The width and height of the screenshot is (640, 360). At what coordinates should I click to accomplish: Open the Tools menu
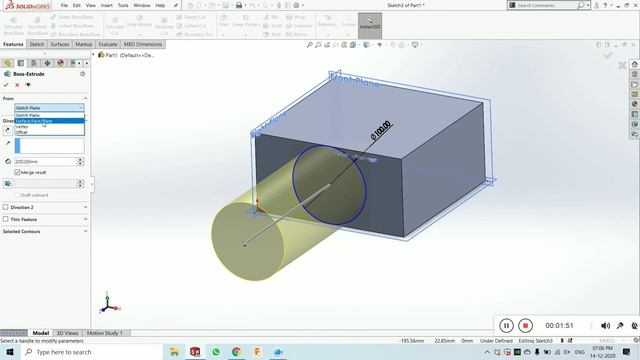click(123, 5)
